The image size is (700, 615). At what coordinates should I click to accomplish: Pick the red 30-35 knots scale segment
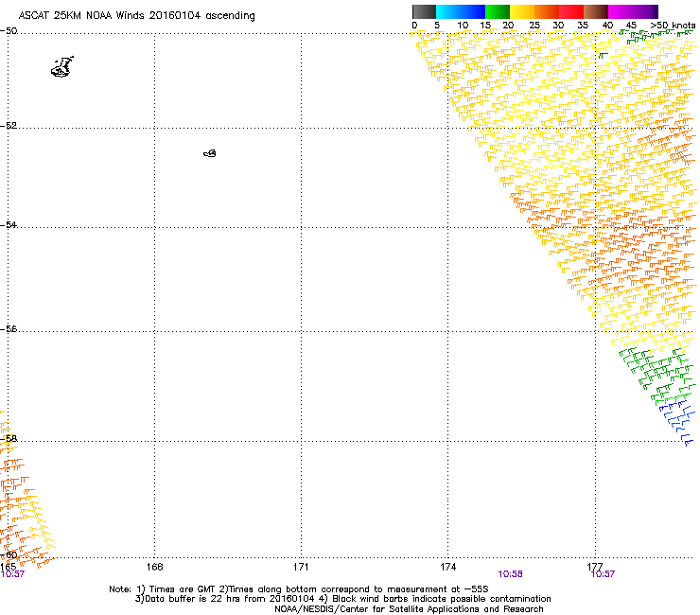tap(571, 11)
